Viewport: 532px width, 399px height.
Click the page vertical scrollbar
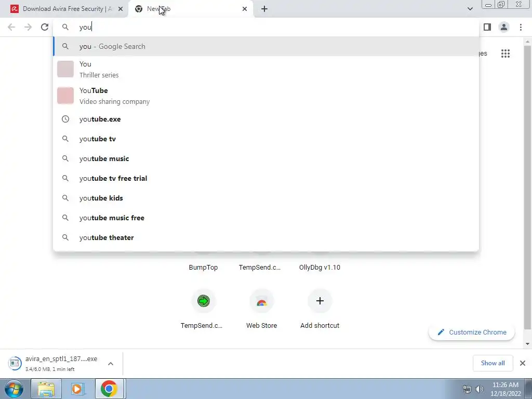[527, 187]
